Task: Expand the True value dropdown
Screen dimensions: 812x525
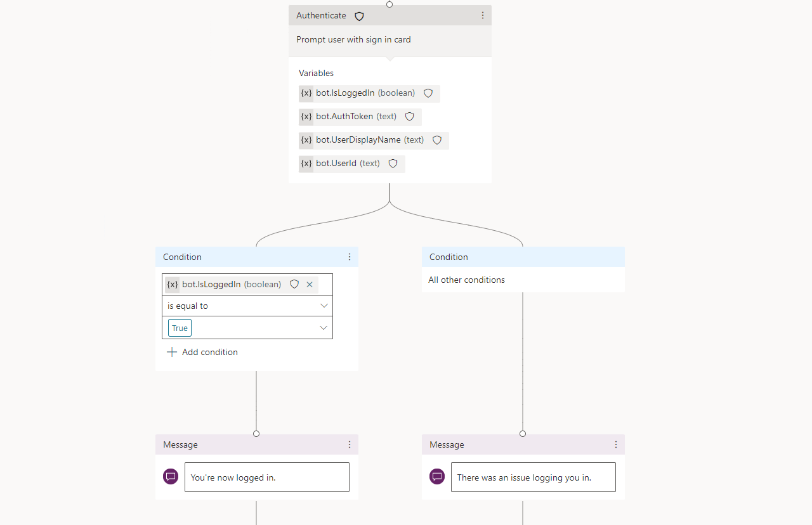Action: [324, 328]
